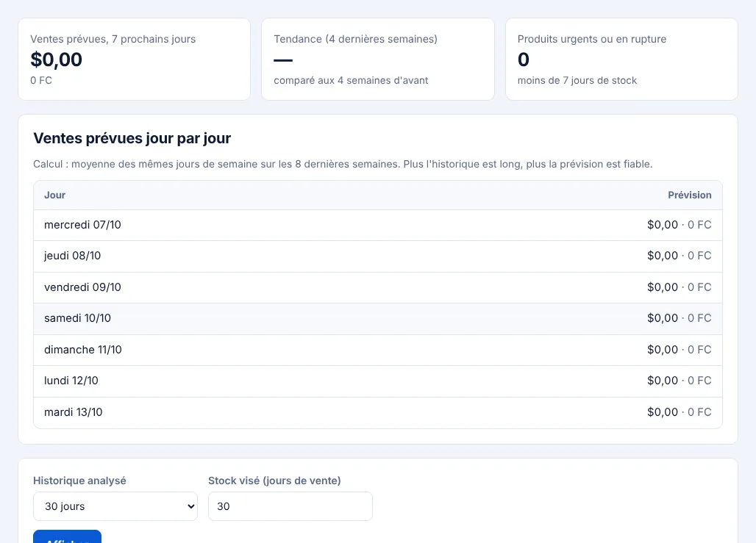
Task: Click the Prévision column header
Action: pos(690,195)
